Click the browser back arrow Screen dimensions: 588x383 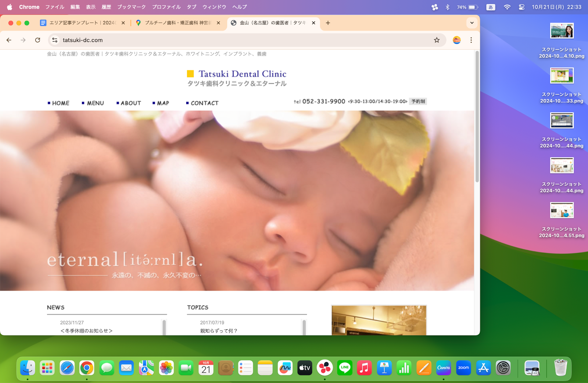pyautogui.click(x=9, y=40)
